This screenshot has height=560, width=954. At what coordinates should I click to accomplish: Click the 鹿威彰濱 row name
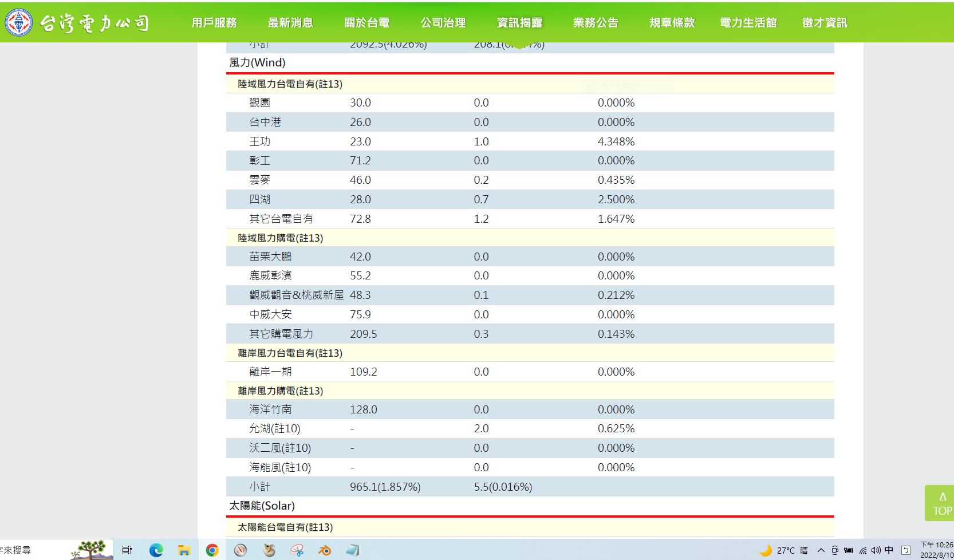270,275
